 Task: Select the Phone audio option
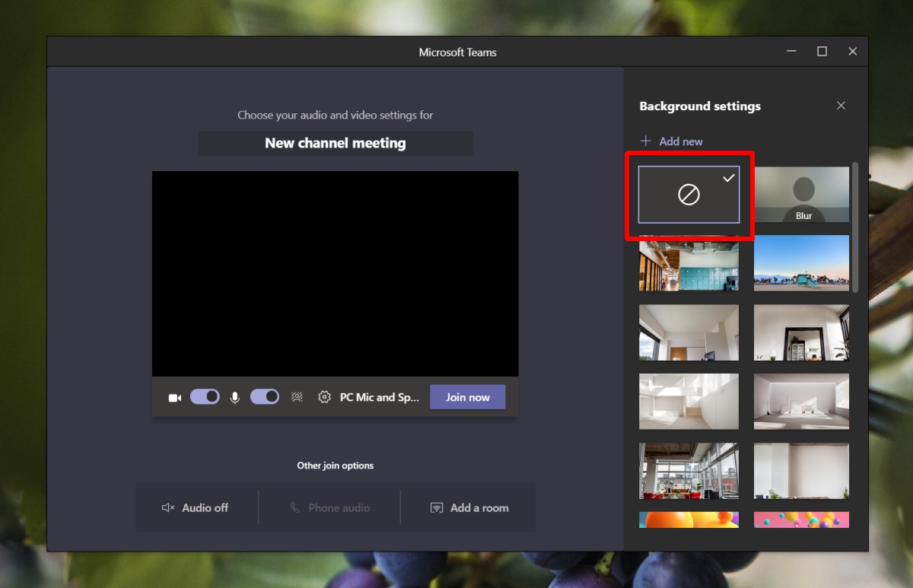point(329,507)
